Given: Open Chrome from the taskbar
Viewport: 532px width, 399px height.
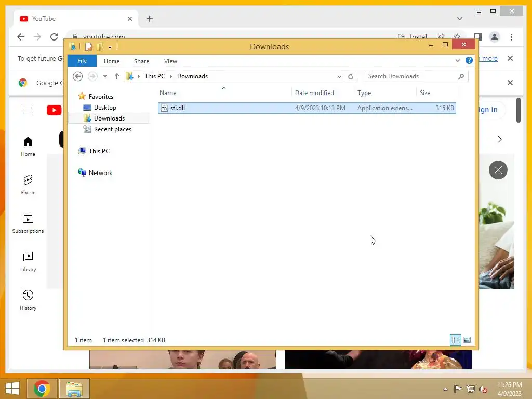Looking at the screenshot, I should point(42,389).
